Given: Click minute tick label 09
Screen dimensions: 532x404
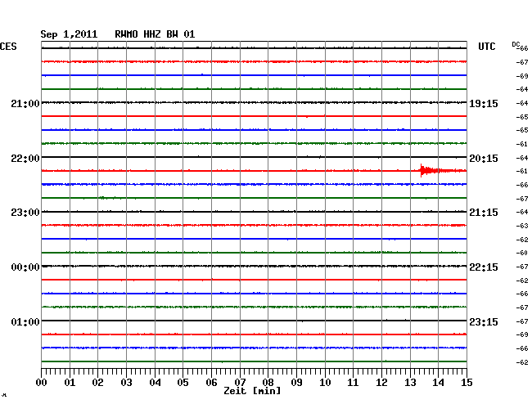Looking at the screenshot, I should click(x=296, y=383).
